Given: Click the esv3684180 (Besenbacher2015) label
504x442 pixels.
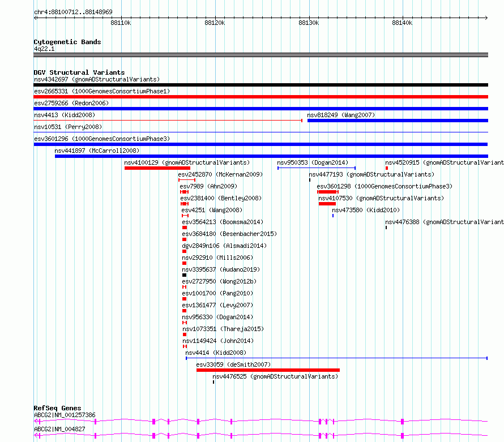Looking at the screenshot, I should point(229,234).
